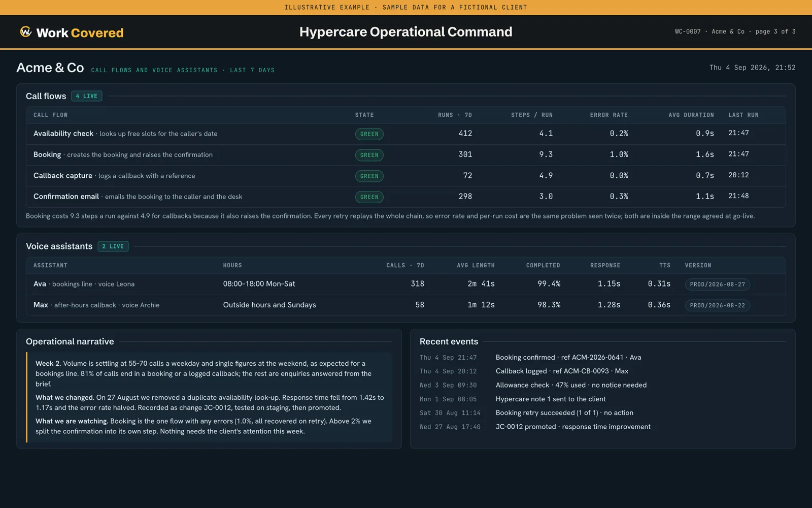Click the GREEN badge for Availability check
The width and height of the screenshot is (812, 508).
[369, 134]
